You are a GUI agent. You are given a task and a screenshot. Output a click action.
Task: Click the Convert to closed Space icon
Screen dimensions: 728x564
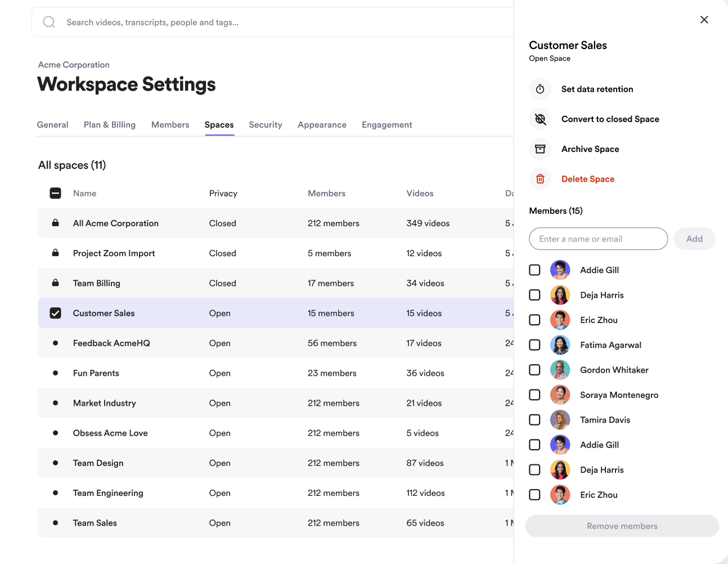(540, 119)
